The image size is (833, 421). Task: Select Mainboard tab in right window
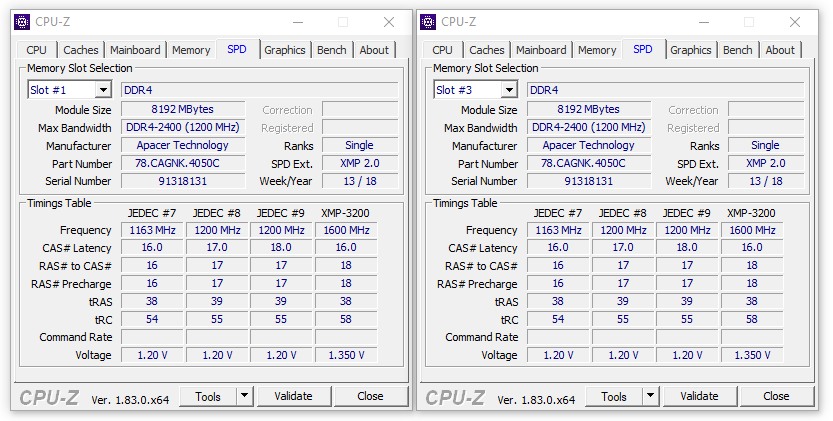tap(541, 50)
